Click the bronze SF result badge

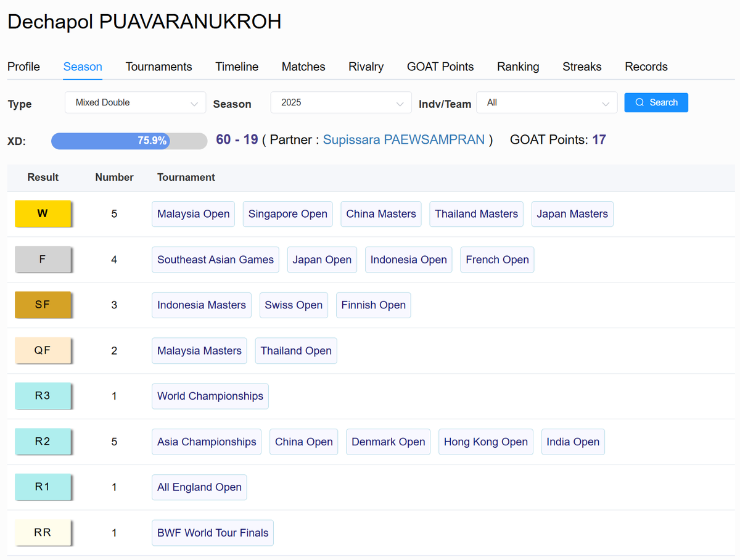(x=43, y=305)
